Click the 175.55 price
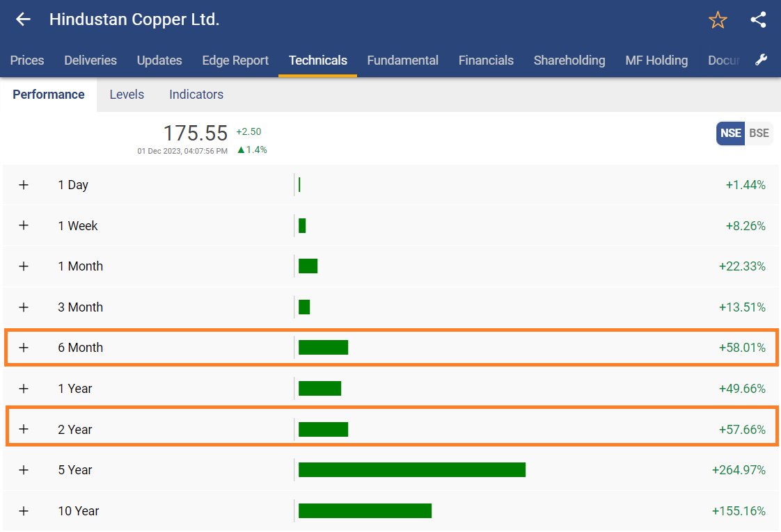The image size is (781, 532). (x=195, y=133)
